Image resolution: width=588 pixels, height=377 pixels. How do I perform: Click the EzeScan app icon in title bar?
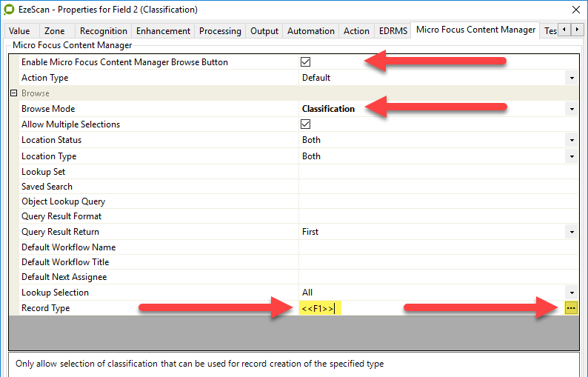coord(9,10)
